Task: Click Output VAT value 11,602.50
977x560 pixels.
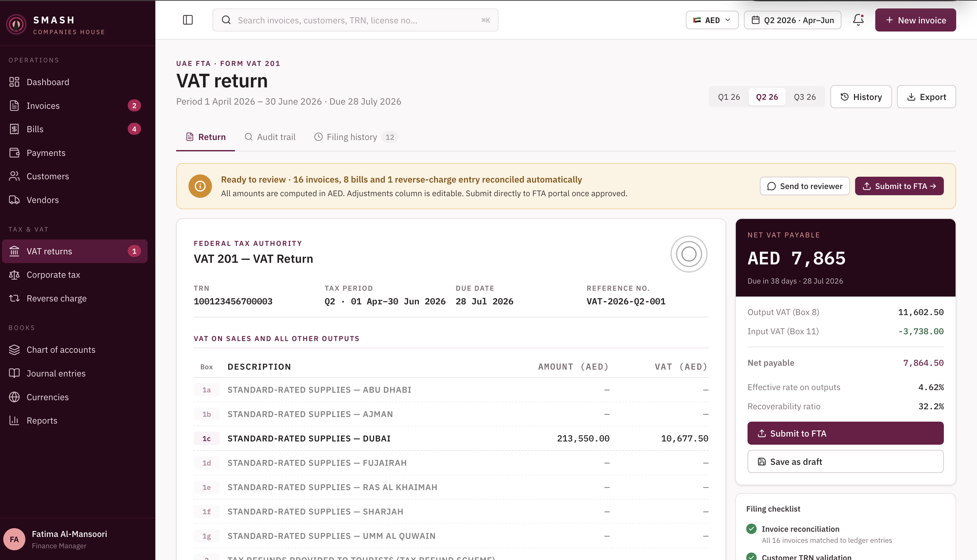Action: click(x=920, y=312)
